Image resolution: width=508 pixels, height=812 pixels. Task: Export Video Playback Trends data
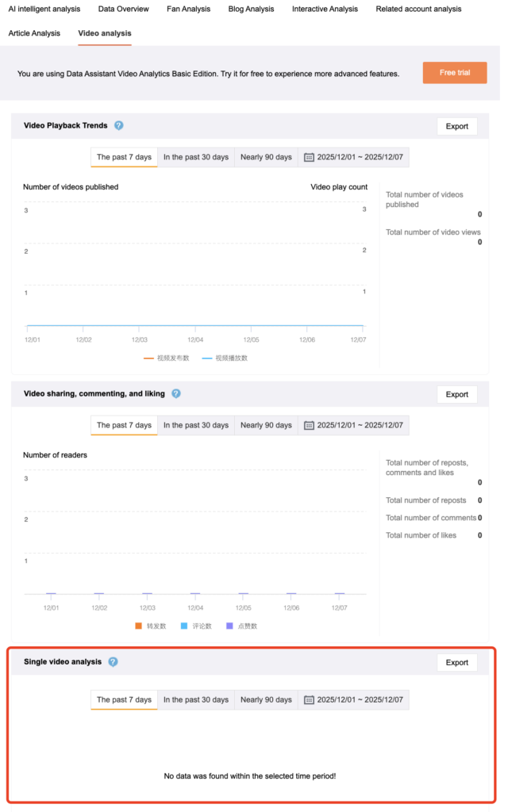457,126
